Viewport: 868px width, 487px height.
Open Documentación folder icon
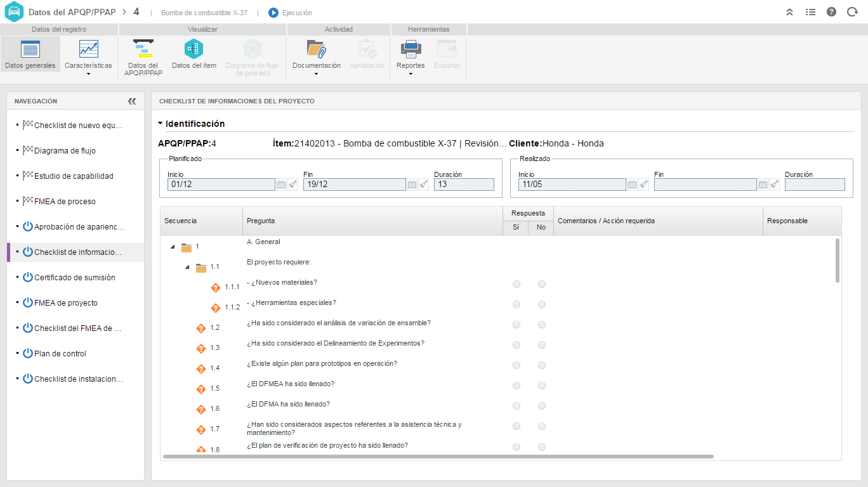click(x=316, y=49)
